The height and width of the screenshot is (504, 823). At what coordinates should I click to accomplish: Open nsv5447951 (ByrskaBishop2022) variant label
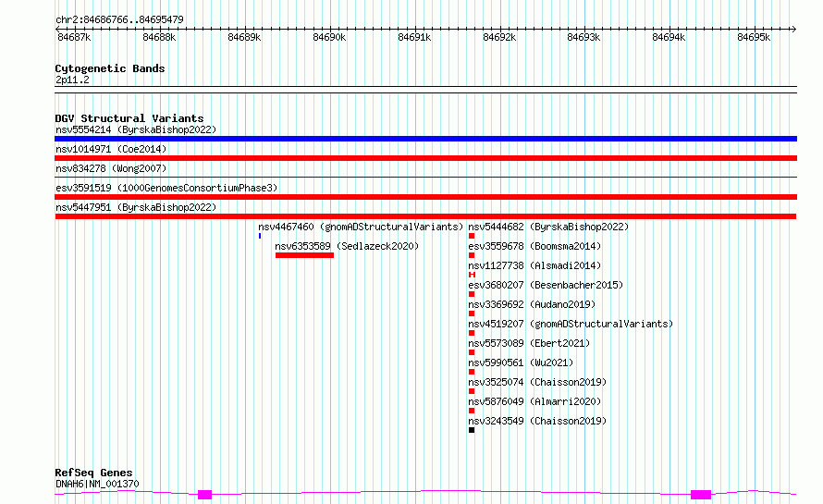coord(136,207)
